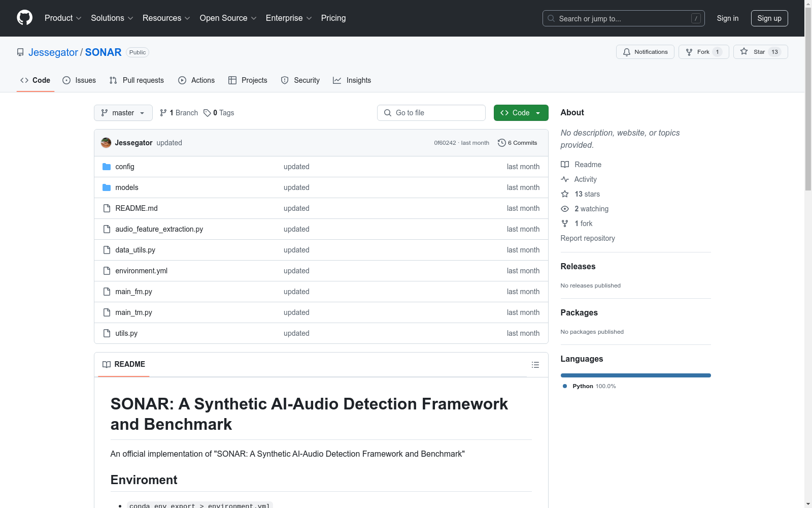The height and width of the screenshot is (508, 812).
Task: Click the Jessegator avatar in commit header
Action: pyautogui.click(x=106, y=143)
